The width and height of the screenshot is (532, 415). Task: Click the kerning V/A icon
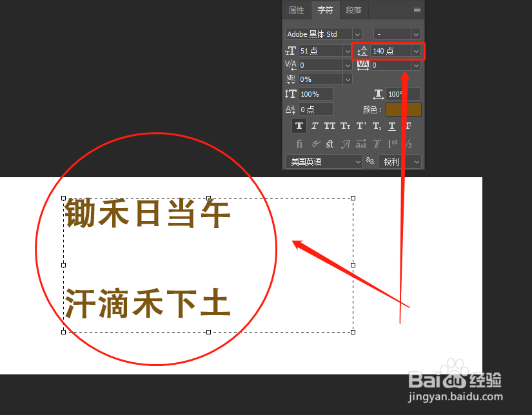pyautogui.click(x=290, y=65)
